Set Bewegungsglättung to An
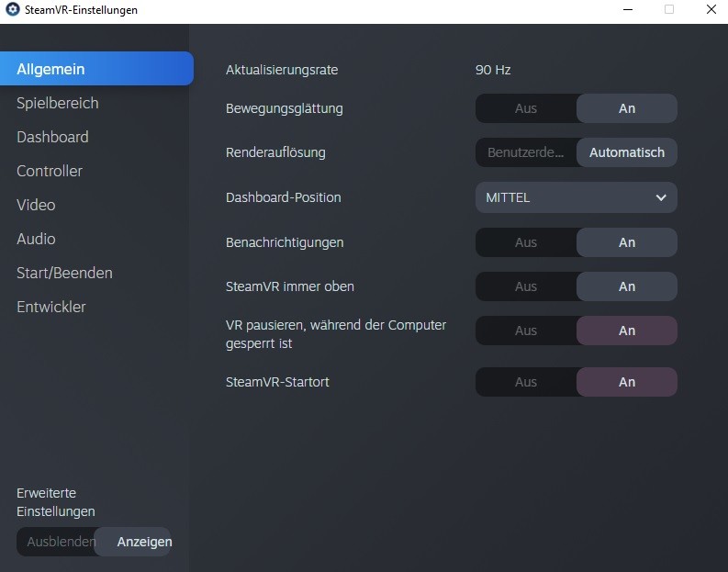 pos(627,108)
